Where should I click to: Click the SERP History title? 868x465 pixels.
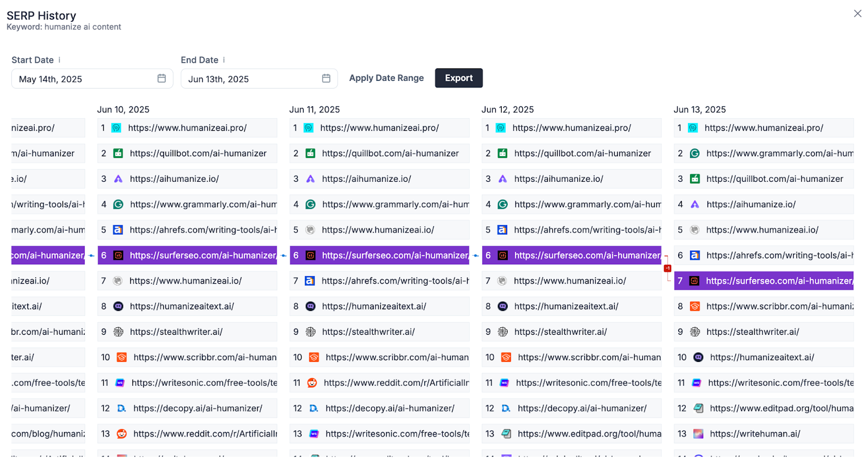click(41, 16)
